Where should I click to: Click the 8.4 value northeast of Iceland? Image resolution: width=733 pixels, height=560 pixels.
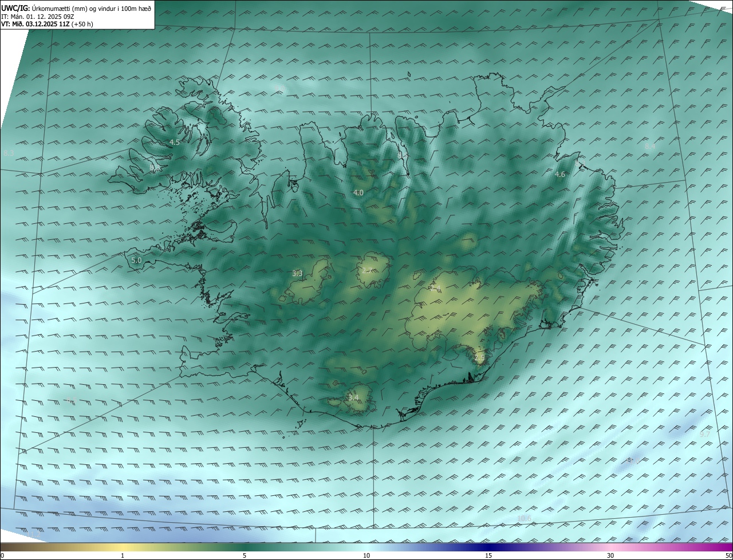click(x=650, y=147)
